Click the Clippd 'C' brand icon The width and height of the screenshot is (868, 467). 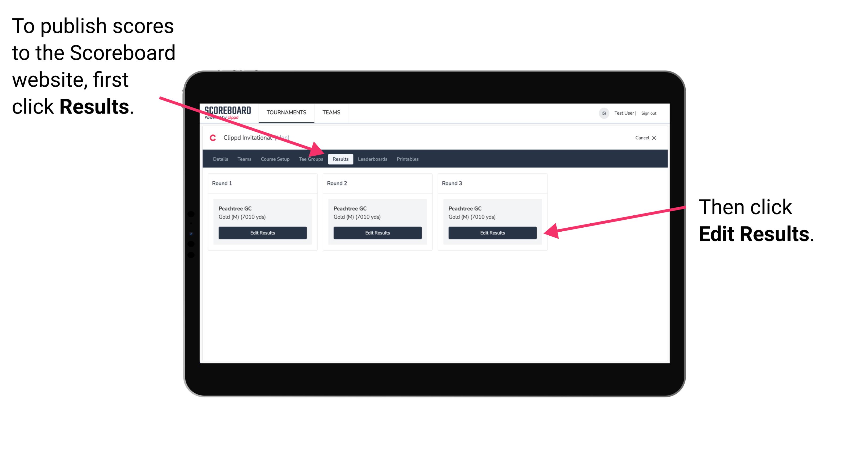click(x=213, y=138)
